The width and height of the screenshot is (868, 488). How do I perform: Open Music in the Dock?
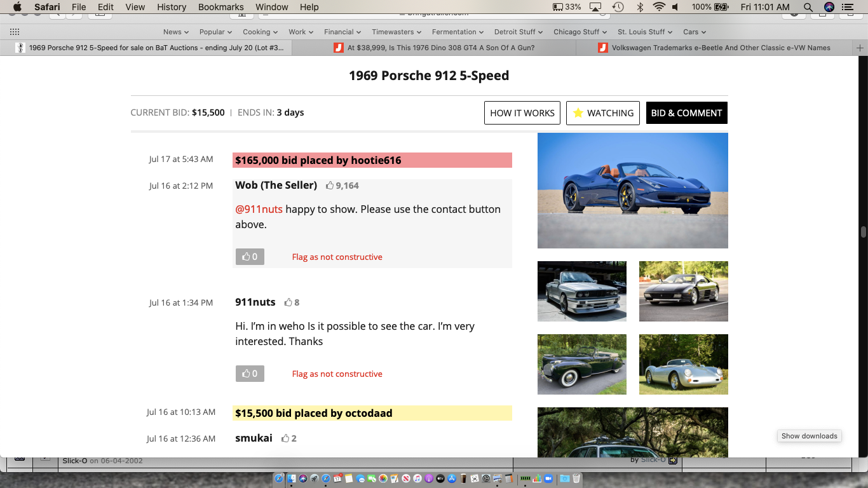point(417,478)
